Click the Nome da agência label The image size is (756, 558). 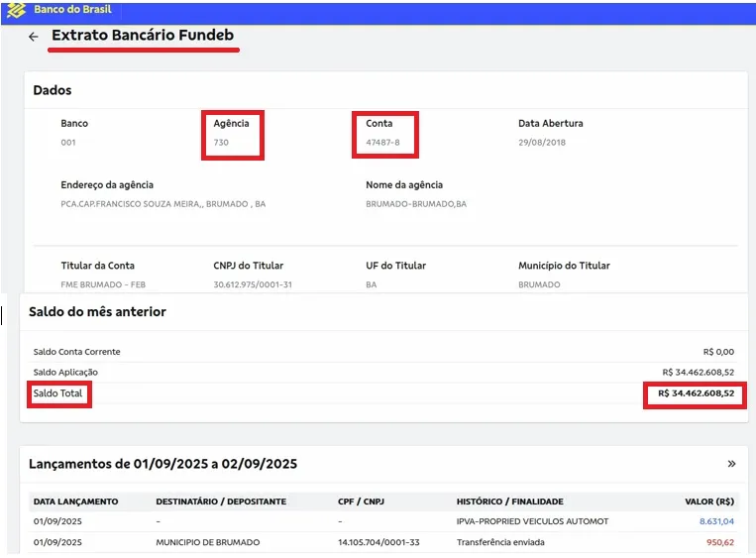click(x=404, y=184)
